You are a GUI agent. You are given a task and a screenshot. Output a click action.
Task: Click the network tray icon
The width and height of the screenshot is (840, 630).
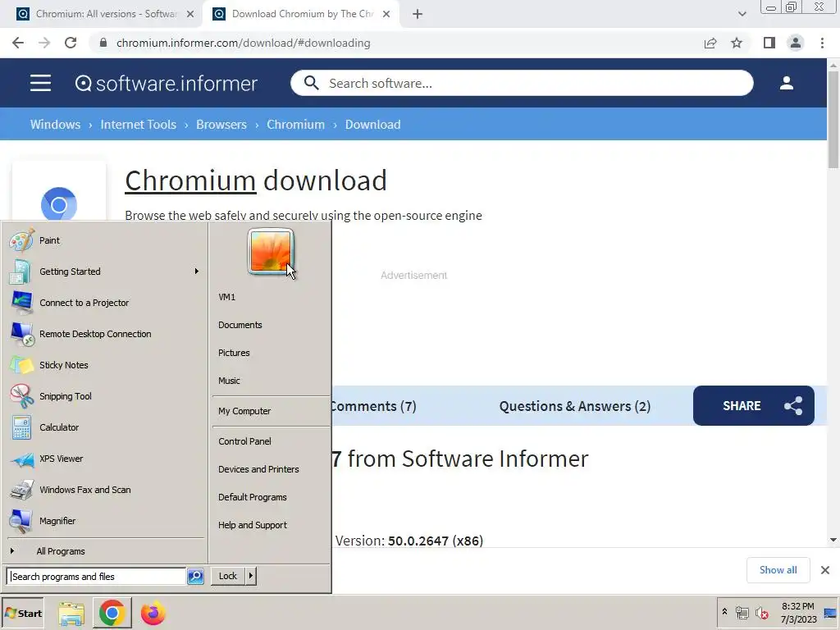pos(742,613)
